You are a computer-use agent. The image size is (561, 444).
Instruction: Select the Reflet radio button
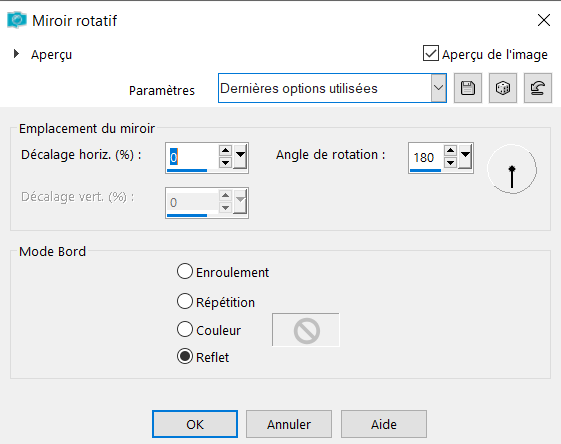click(x=185, y=356)
